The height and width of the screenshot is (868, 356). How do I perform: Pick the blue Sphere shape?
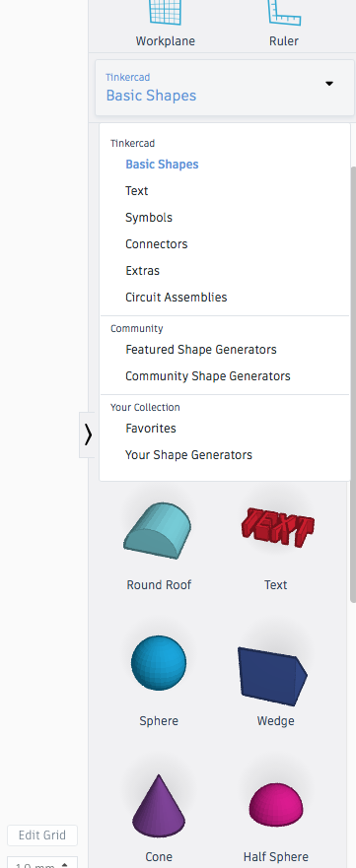(159, 663)
